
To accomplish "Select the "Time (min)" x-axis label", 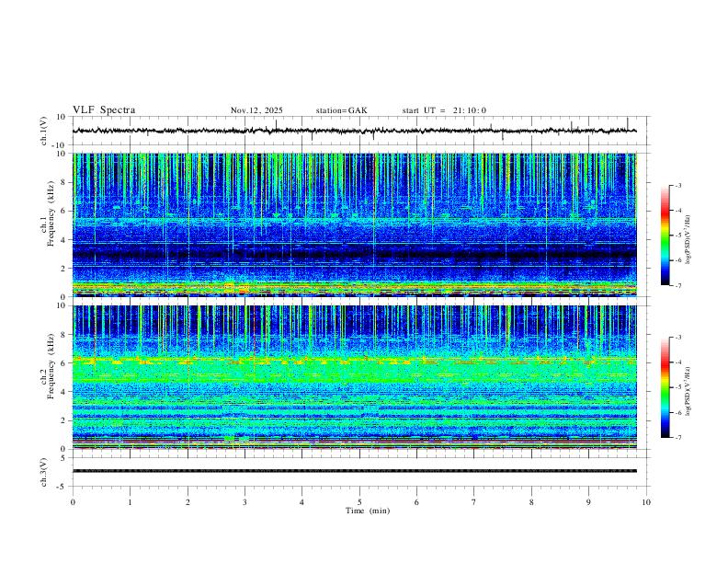I will (368, 511).
